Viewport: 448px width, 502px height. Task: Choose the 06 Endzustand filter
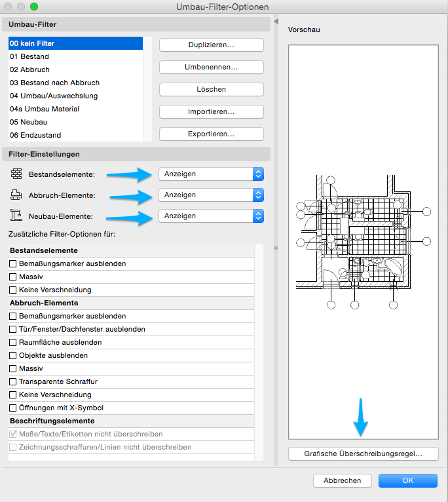pyautogui.click(x=35, y=135)
